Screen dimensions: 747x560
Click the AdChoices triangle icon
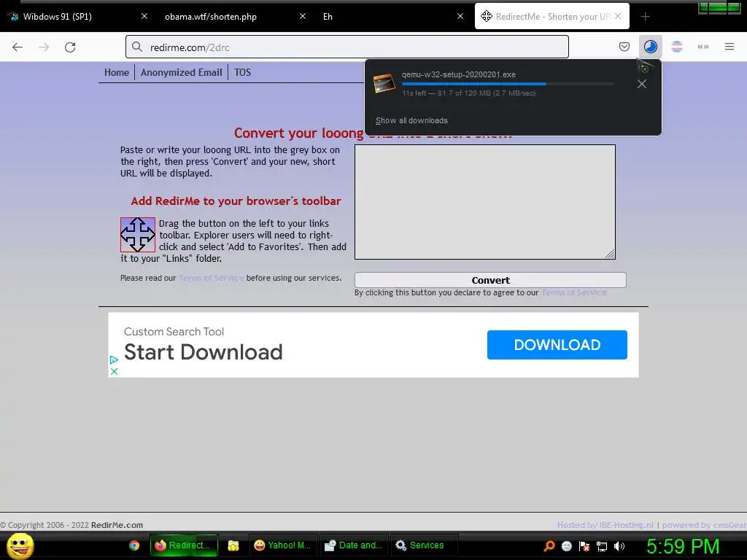[114, 360]
